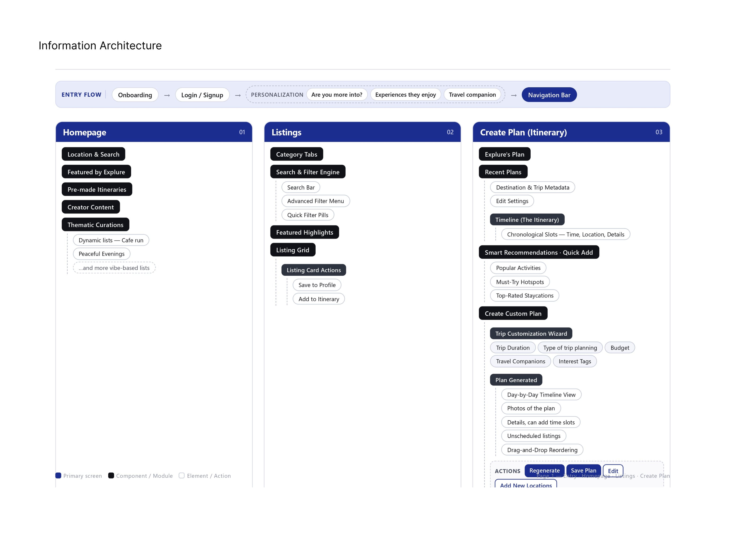
Task: Click the Edit action button
Action: click(x=613, y=471)
